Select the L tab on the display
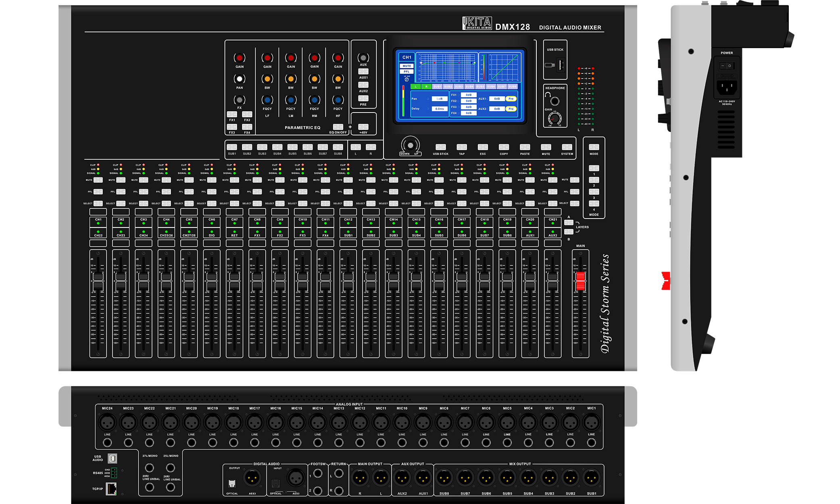The width and height of the screenshot is (840, 504). pyautogui.click(x=415, y=86)
